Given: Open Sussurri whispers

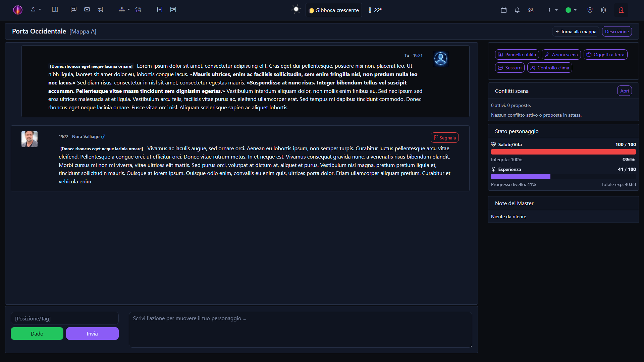Looking at the screenshot, I should click(x=509, y=68).
